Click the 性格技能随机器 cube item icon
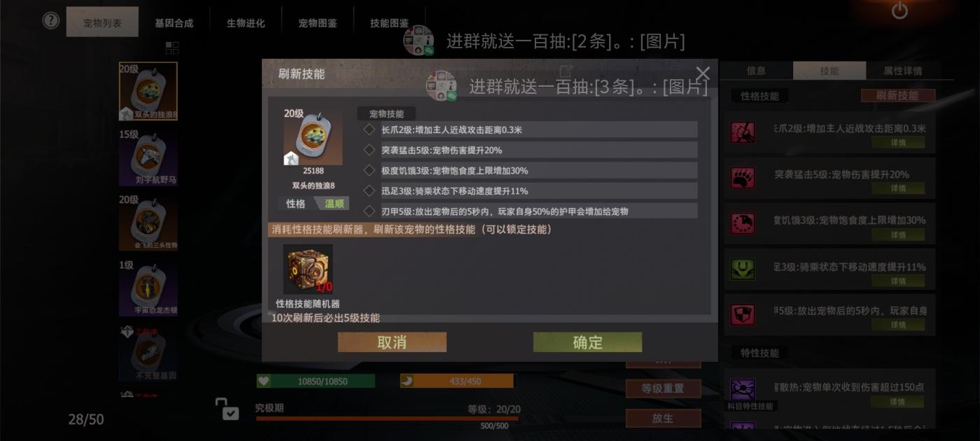Screen dimensions: 980x441 click(308, 269)
